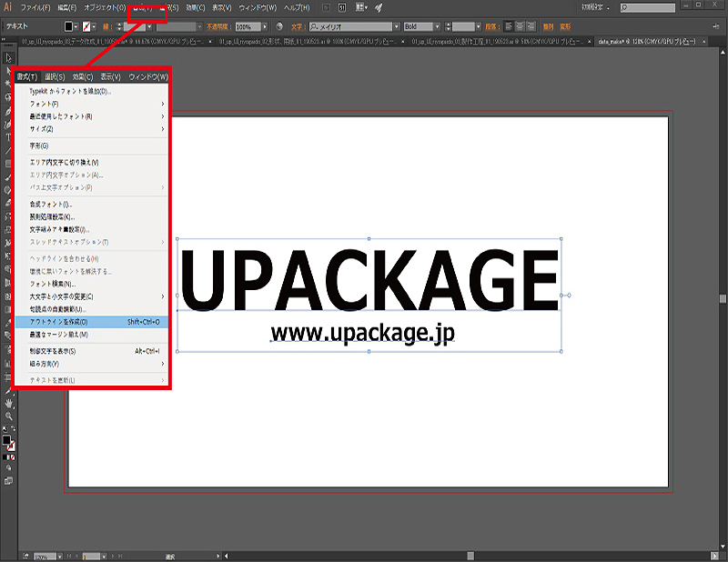Viewport: 728px width, 562px height.
Task: Open the オブジェクト(O) menu
Action: [x=105, y=7]
